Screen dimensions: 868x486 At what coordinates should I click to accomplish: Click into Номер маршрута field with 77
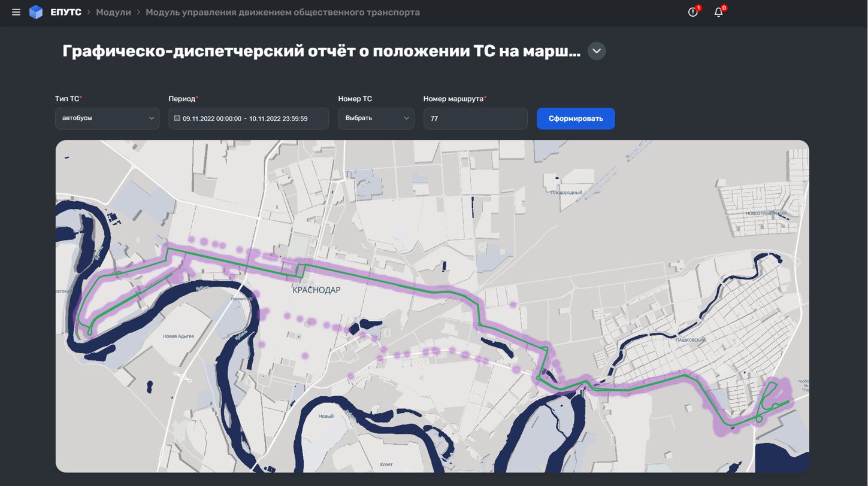click(475, 119)
